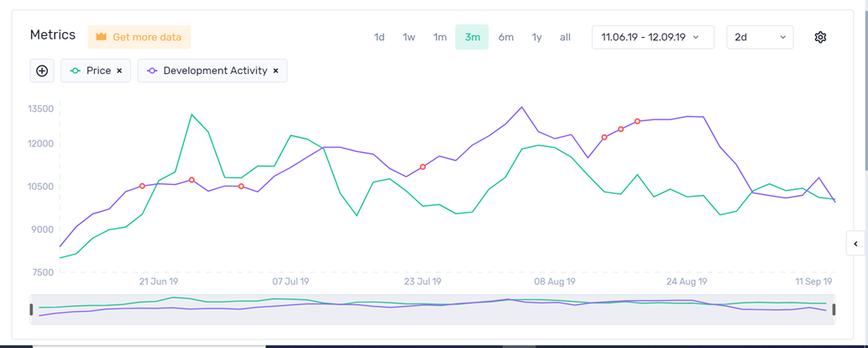
Task: Remove the Price metric chip
Action: click(x=119, y=71)
